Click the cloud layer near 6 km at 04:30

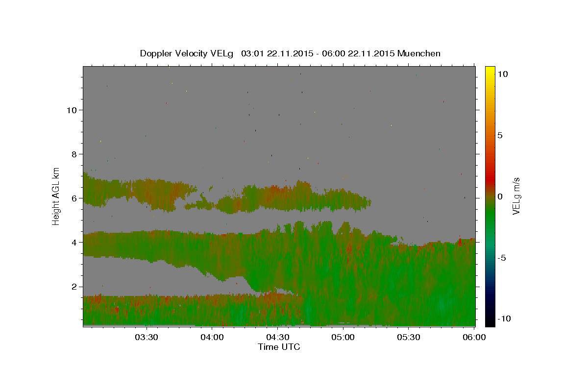pos(277,197)
